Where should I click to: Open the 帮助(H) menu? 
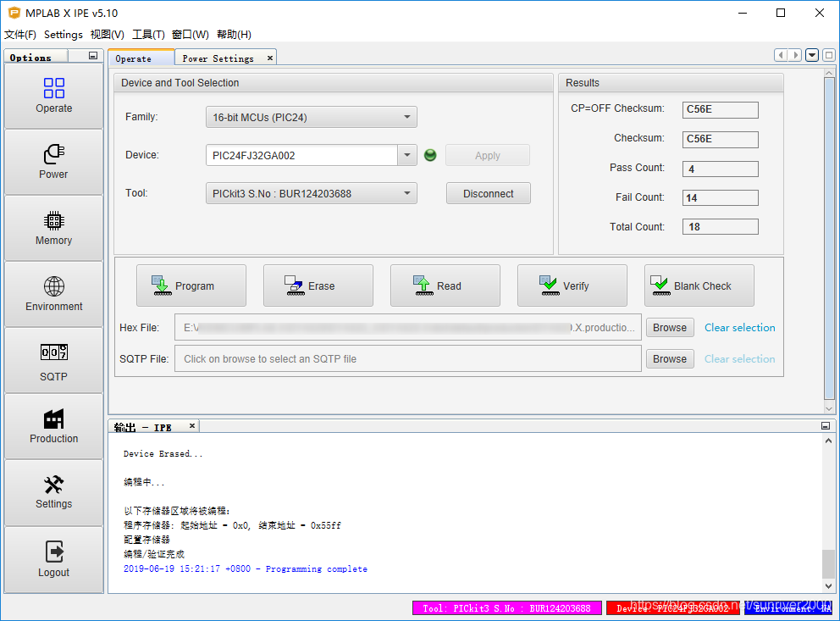[234, 34]
